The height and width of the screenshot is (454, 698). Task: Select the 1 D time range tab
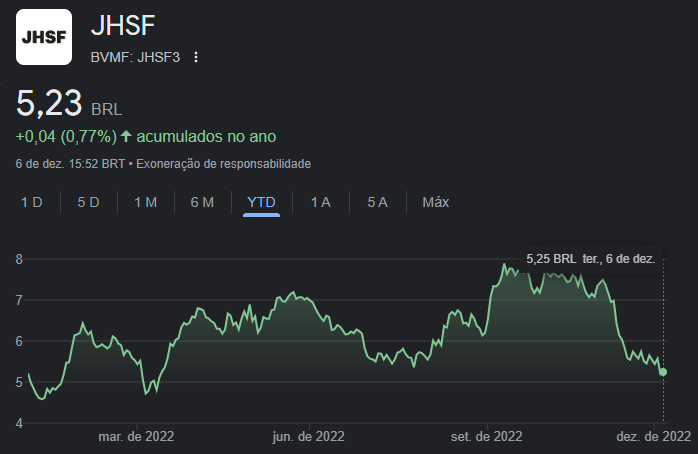coord(32,202)
